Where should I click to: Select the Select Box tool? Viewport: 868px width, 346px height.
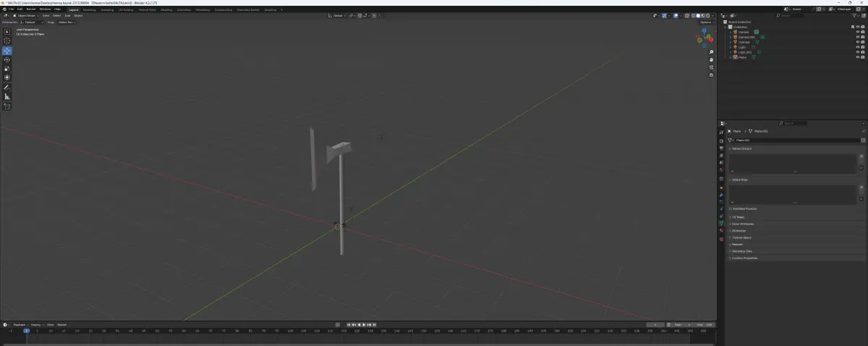[7, 32]
